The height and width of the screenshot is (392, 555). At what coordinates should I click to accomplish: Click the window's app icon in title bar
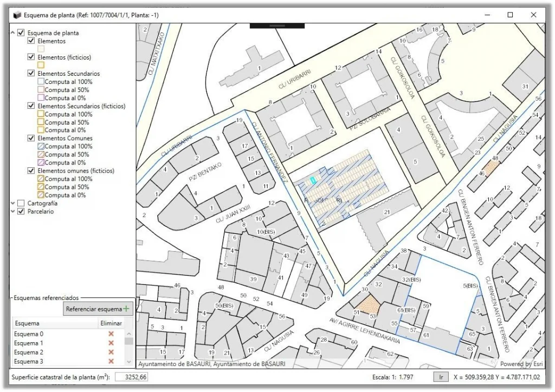click(x=17, y=15)
